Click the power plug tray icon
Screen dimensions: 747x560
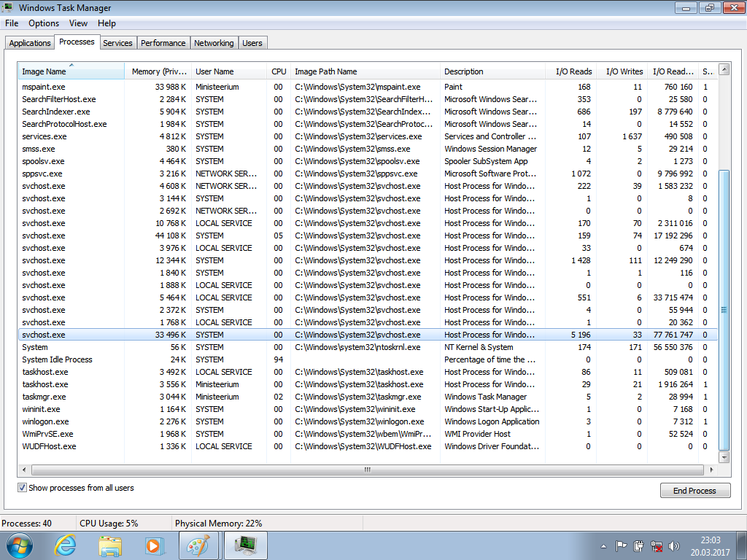click(x=638, y=545)
